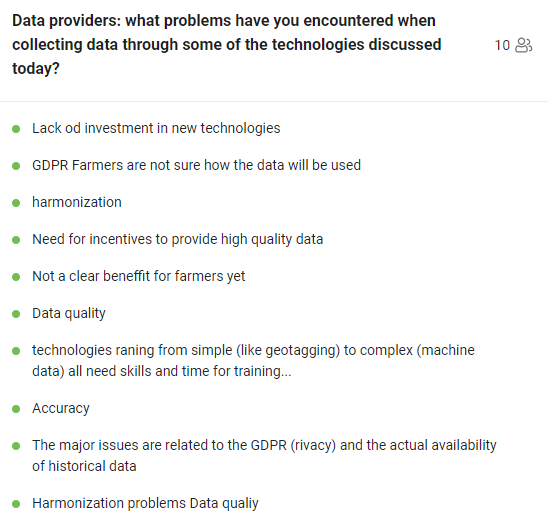The height and width of the screenshot is (532, 548).
Task: Click green bullet next to 'Data quality'
Action: (16, 314)
